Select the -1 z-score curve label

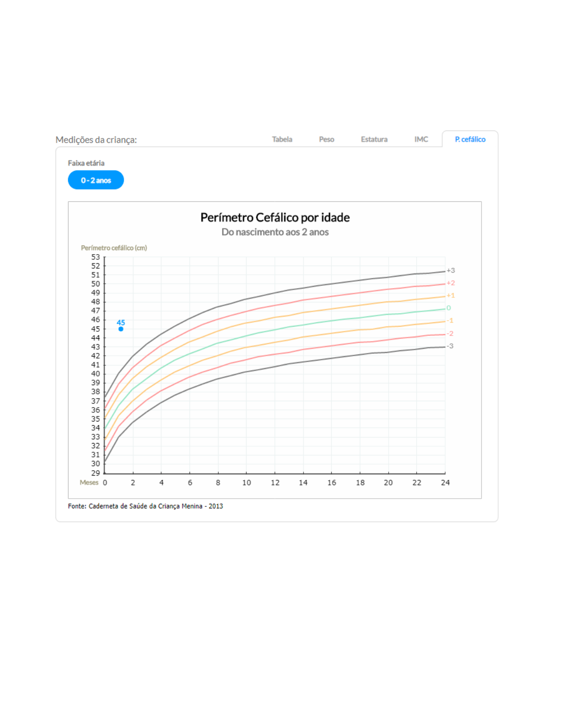(450, 321)
